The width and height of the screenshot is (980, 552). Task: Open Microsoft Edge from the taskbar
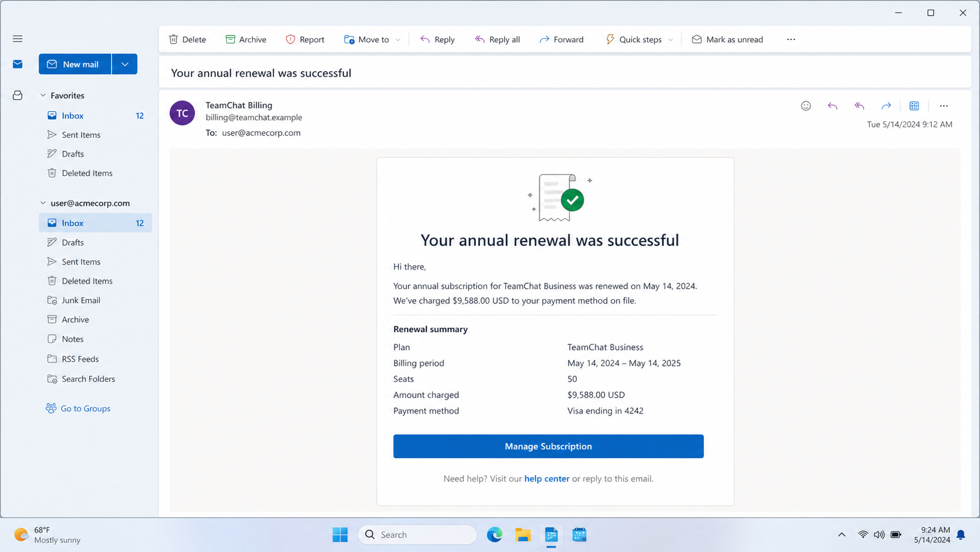(x=495, y=534)
